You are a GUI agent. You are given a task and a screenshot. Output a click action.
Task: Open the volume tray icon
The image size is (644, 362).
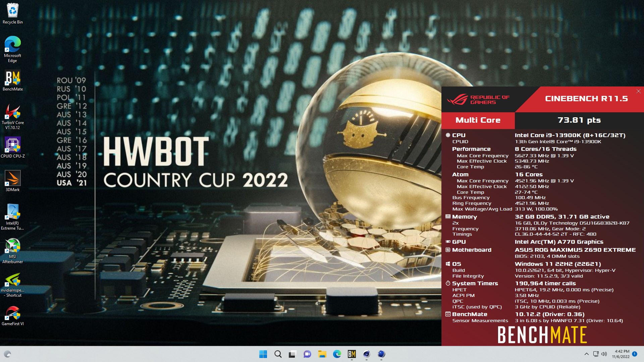604,354
